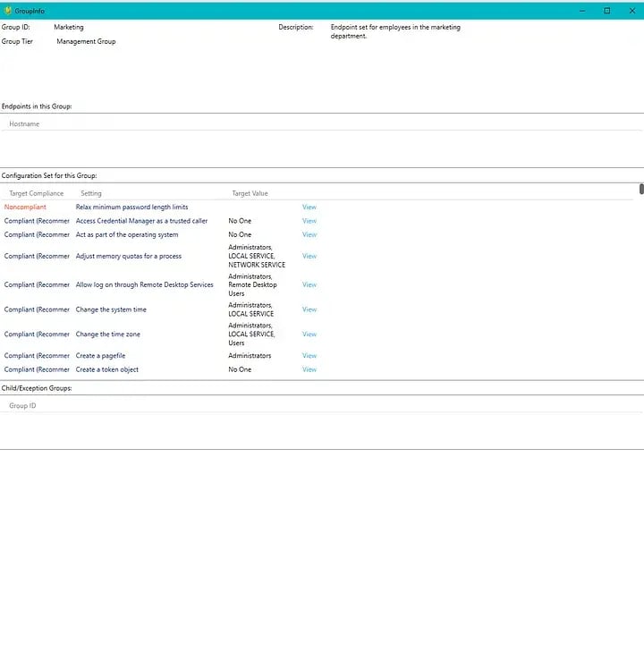644x652 pixels.
Task: Click View for Act as part of operating system
Action: tap(309, 235)
